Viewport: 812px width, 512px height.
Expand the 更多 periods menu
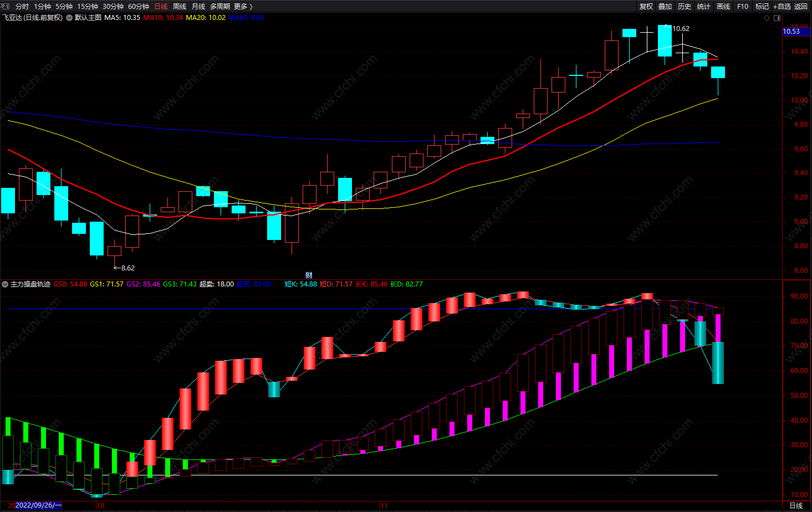coord(243,6)
